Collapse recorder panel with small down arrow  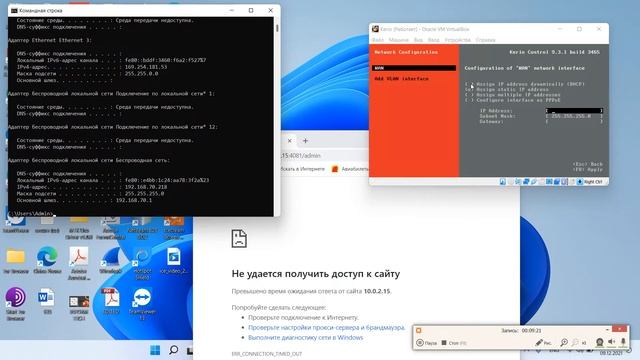tap(607, 329)
